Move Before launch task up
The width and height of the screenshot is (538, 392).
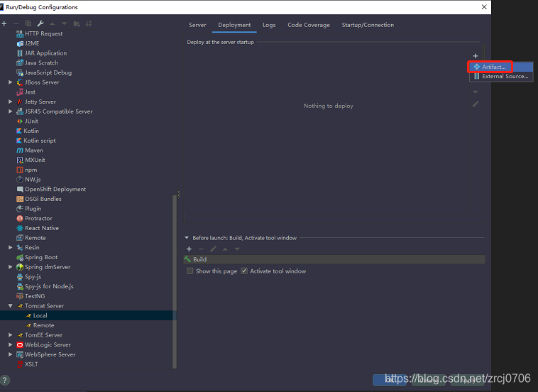click(x=225, y=249)
